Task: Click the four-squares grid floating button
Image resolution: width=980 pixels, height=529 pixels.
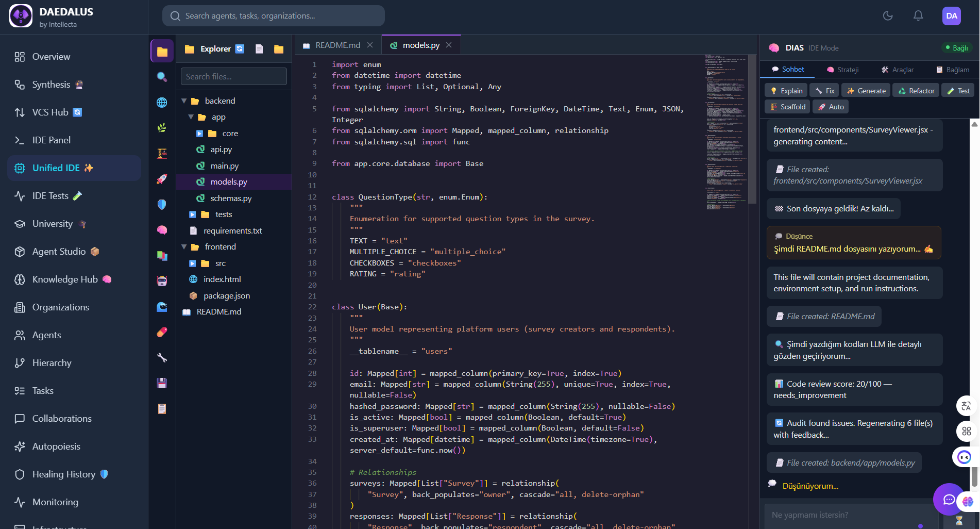Action: point(966,431)
